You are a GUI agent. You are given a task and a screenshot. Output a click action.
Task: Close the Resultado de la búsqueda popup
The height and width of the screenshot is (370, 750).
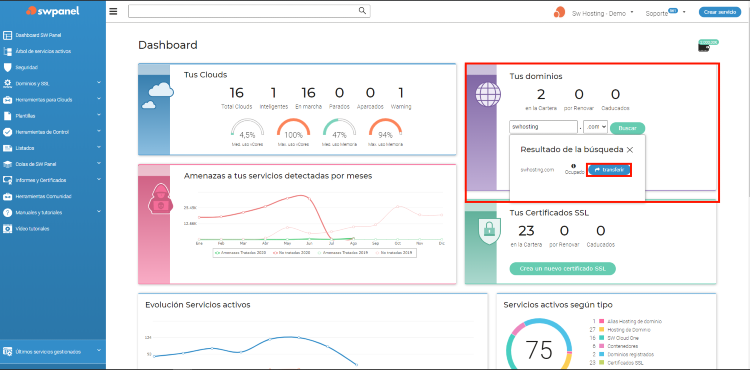point(630,150)
